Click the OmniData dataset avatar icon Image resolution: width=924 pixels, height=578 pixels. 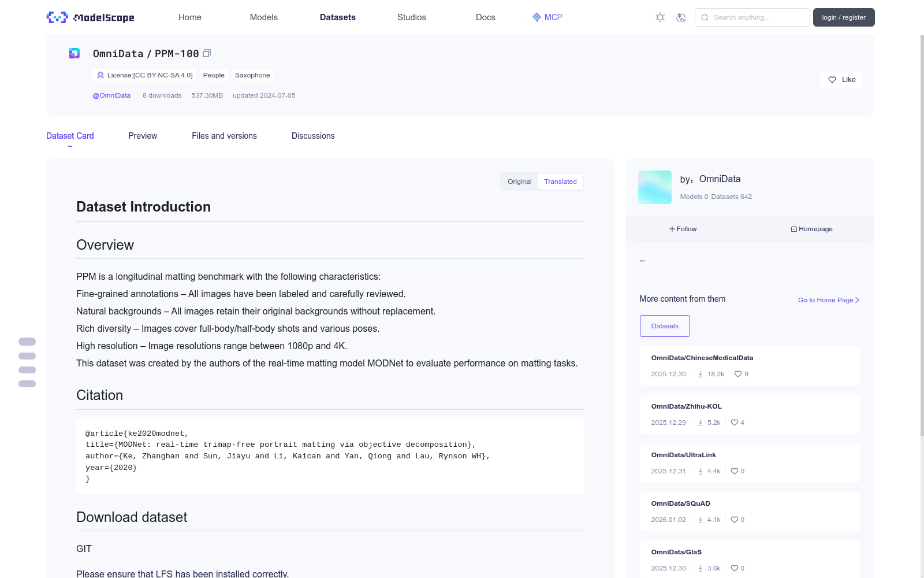click(x=74, y=53)
